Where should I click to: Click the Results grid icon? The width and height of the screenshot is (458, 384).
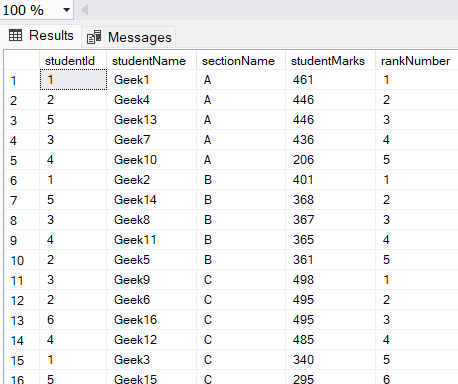click(15, 35)
